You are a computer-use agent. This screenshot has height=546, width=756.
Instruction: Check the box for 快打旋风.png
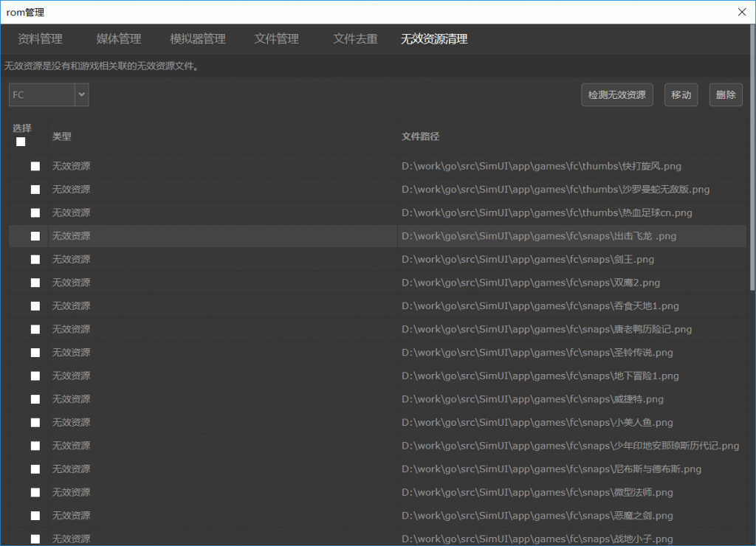35,166
